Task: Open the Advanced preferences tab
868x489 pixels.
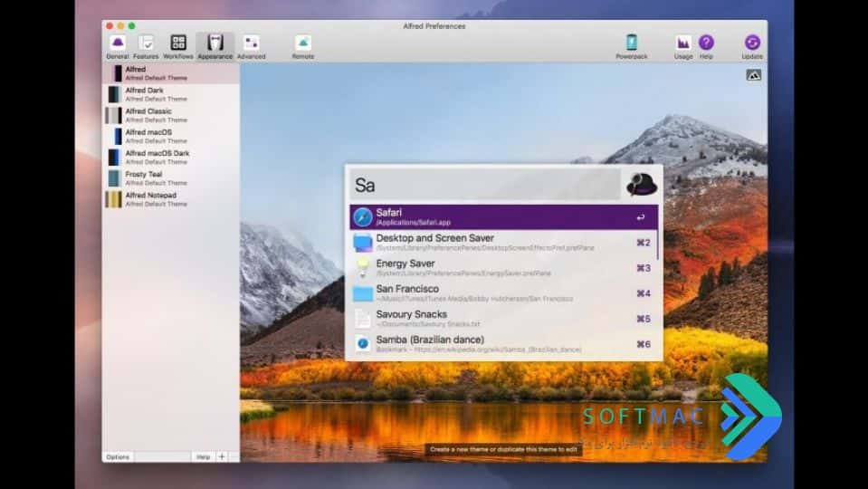Action: pos(252,47)
